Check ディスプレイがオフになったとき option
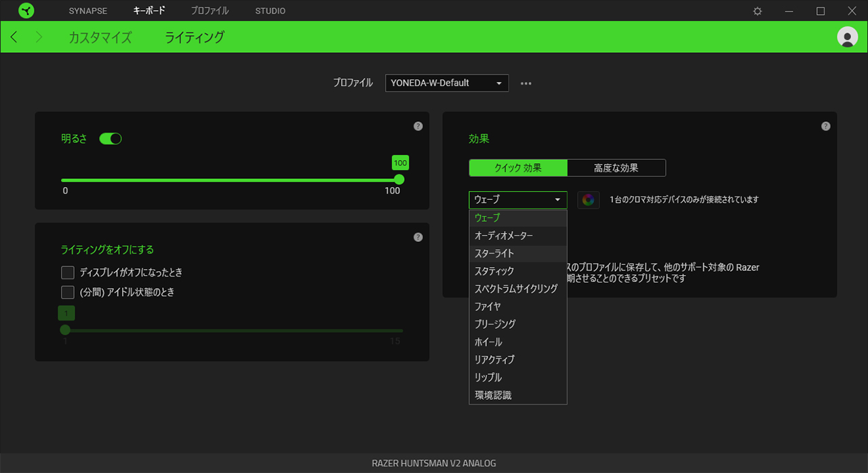Screen dimensions: 868x473 click(67, 272)
